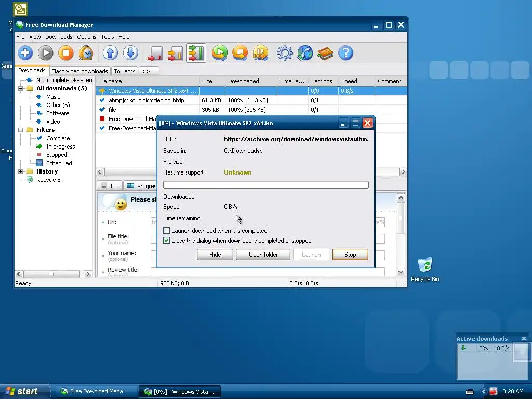Screen dimensions: 532x399
Task: Click the Stop button in download dialog
Action: click(x=350, y=255)
